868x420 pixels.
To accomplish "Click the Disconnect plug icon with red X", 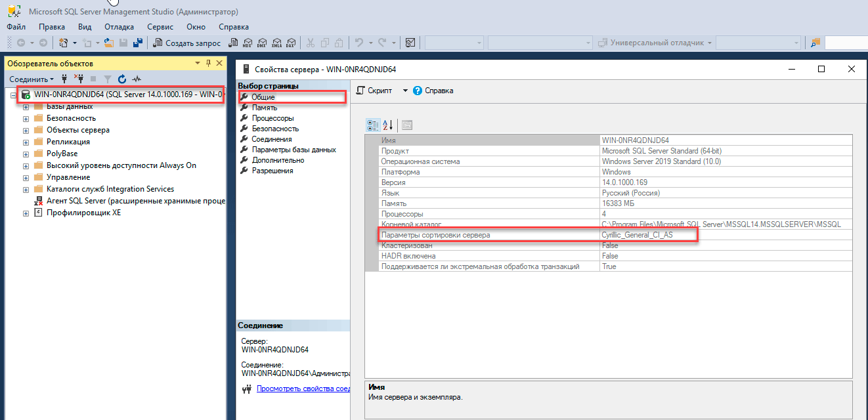I will coord(79,79).
